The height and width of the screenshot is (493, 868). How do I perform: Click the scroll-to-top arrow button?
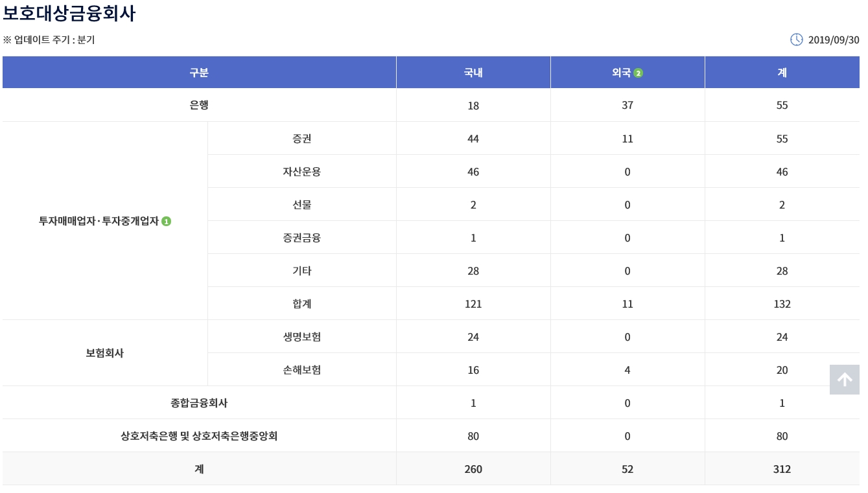pyautogui.click(x=845, y=380)
